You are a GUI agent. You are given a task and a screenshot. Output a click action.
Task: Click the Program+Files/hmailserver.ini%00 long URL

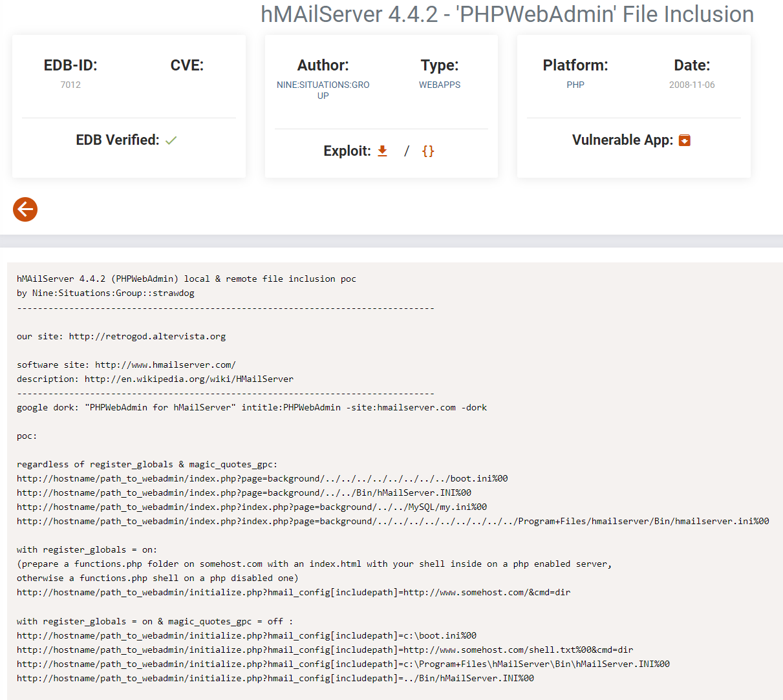tap(393, 521)
